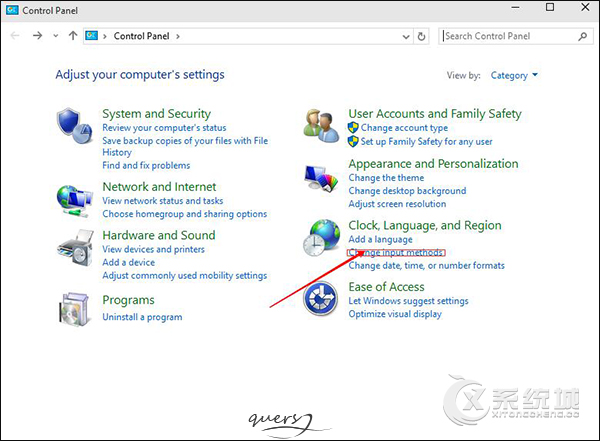Click the search magnifier icon
The width and height of the screenshot is (600, 441).
[x=583, y=36]
